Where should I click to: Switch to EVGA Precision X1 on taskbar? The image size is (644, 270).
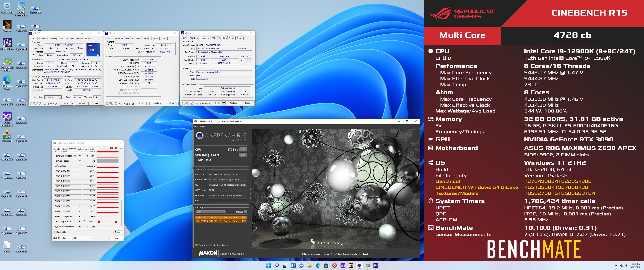[x=343, y=265]
